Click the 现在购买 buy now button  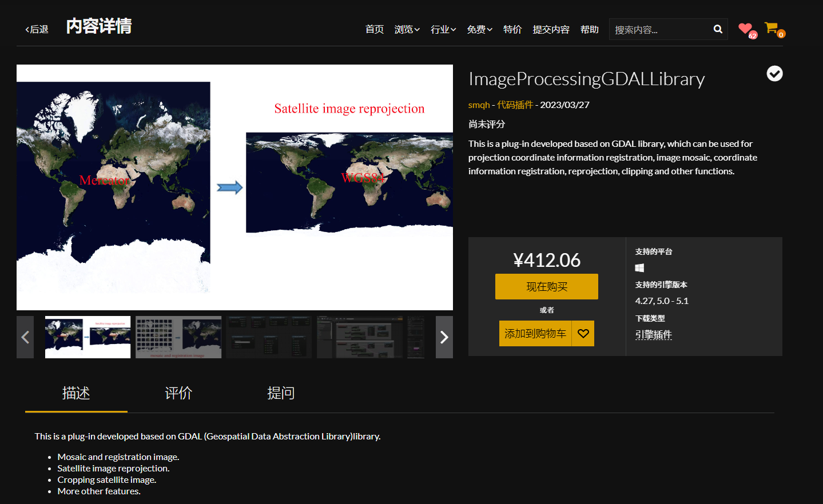tap(547, 287)
